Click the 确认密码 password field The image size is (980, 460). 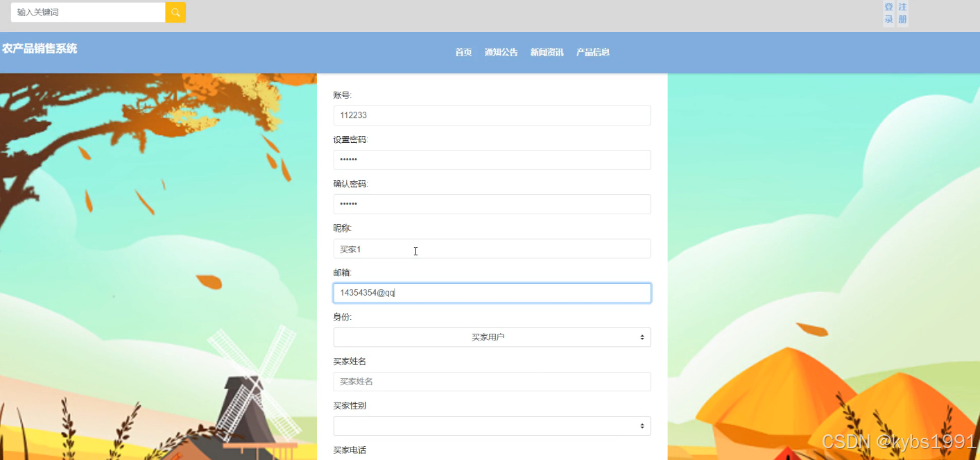pos(492,204)
